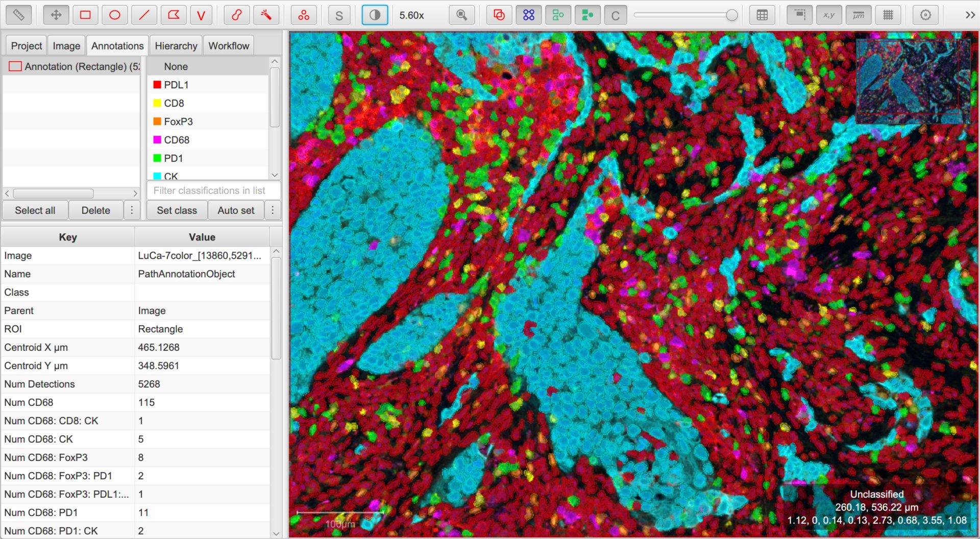Switch to the Hierarchy tab

(x=176, y=46)
